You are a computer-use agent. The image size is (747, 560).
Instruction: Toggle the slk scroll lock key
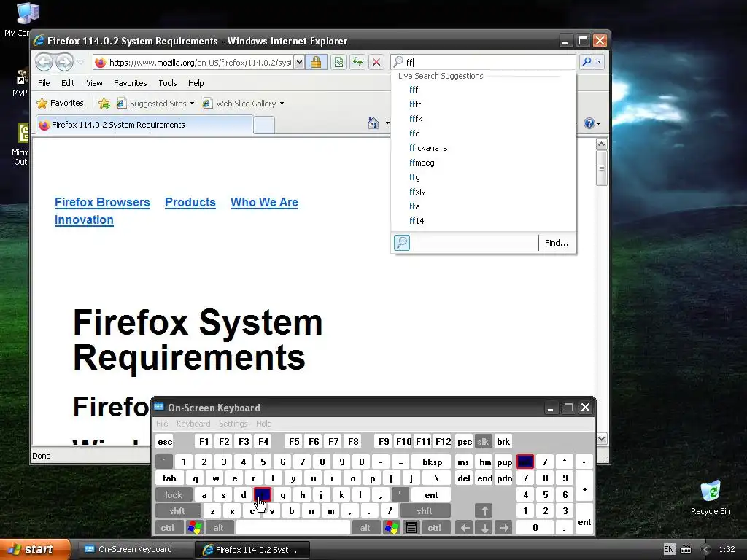click(483, 441)
